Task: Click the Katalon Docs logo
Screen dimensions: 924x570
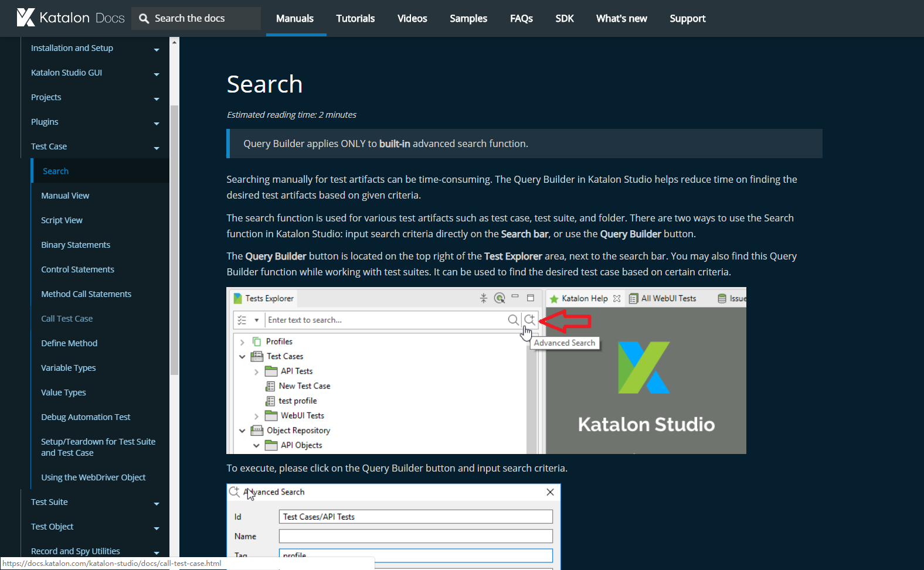Action: (x=70, y=18)
